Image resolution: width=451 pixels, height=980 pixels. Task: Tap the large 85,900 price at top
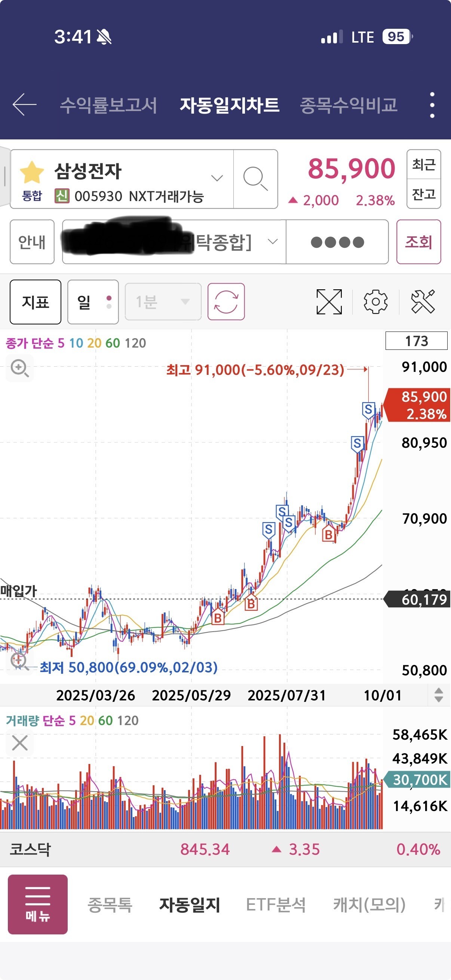pos(352,169)
